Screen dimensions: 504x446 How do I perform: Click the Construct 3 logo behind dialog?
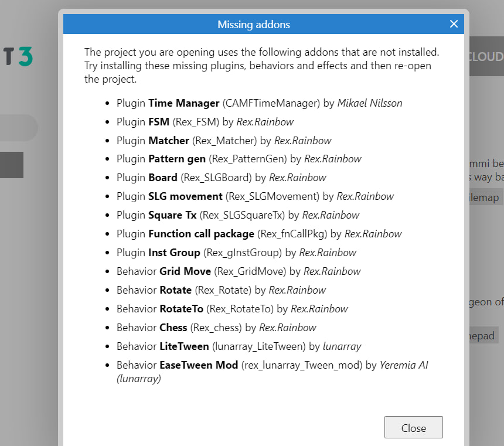click(x=18, y=57)
